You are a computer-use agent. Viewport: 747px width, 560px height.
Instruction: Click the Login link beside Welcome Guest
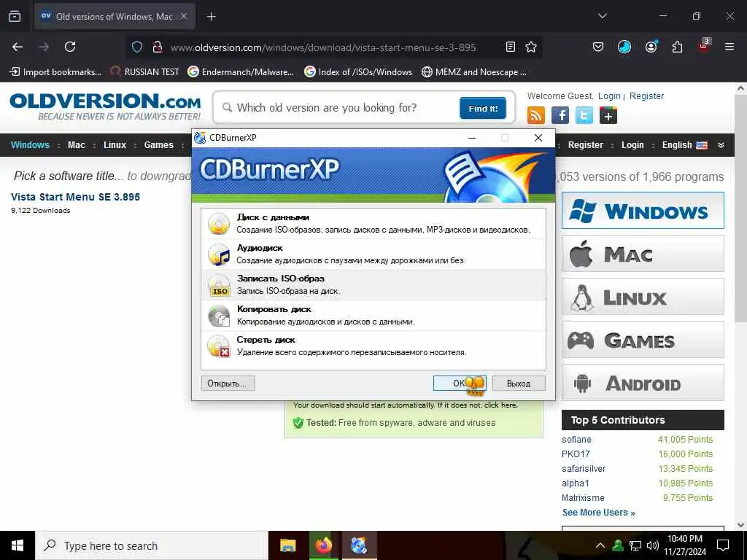(x=609, y=96)
